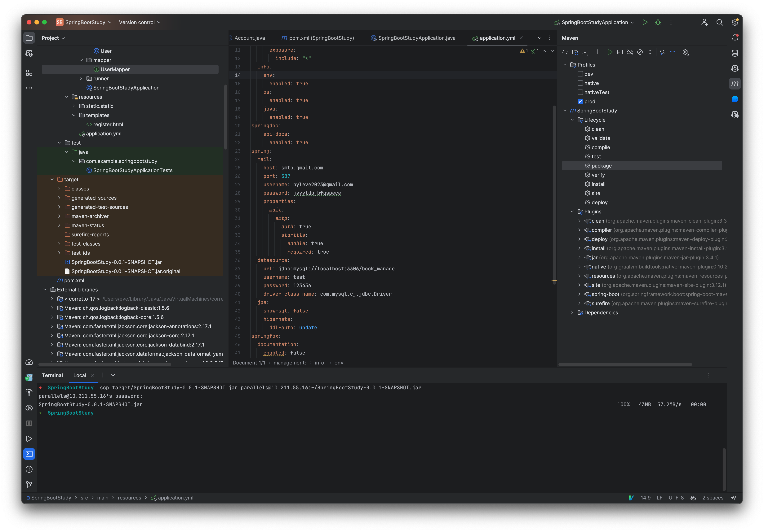Open the Services tool window icon

pos(29,408)
